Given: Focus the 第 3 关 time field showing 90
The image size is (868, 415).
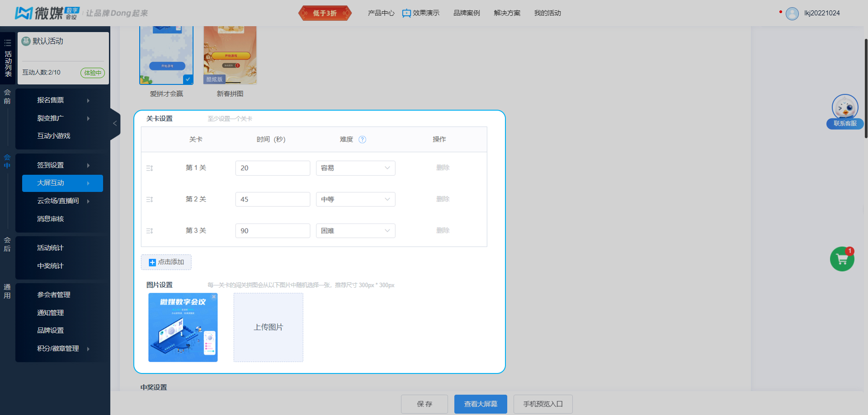Looking at the screenshot, I should pyautogui.click(x=273, y=231).
